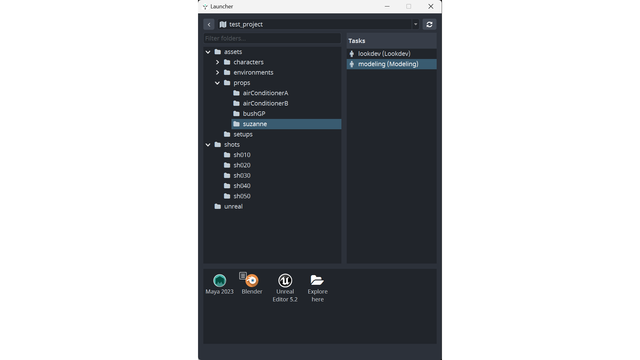
Task: Click the folder icon beside suzanne
Action: coord(236,124)
